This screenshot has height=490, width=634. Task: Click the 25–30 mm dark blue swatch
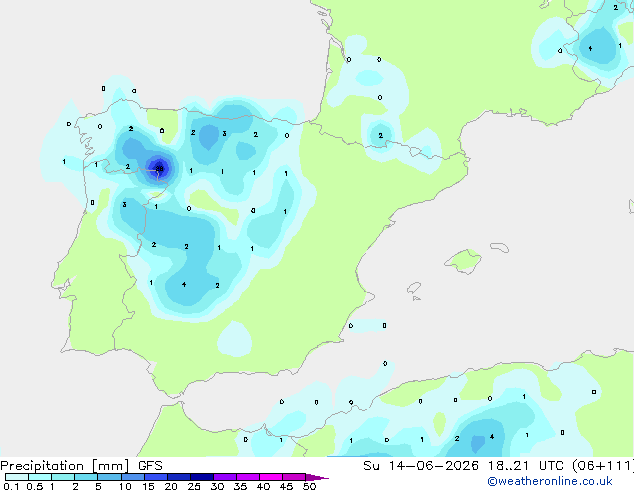point(202,477)
